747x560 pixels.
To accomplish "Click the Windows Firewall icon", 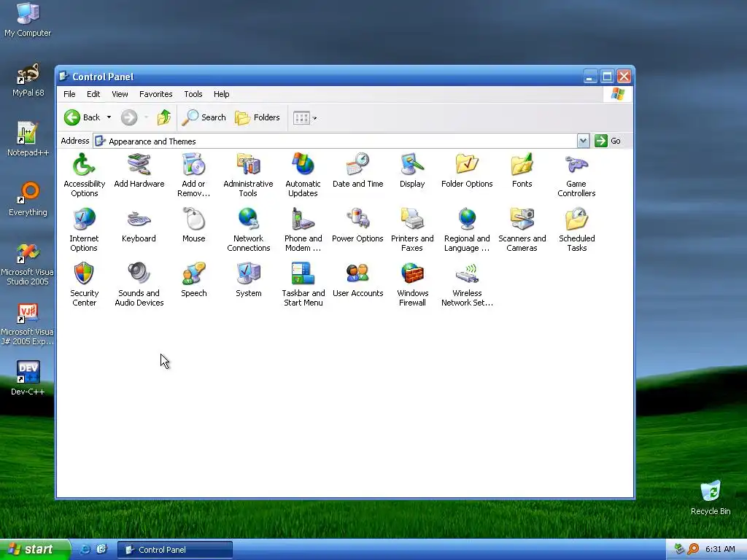I will point(412,284).
